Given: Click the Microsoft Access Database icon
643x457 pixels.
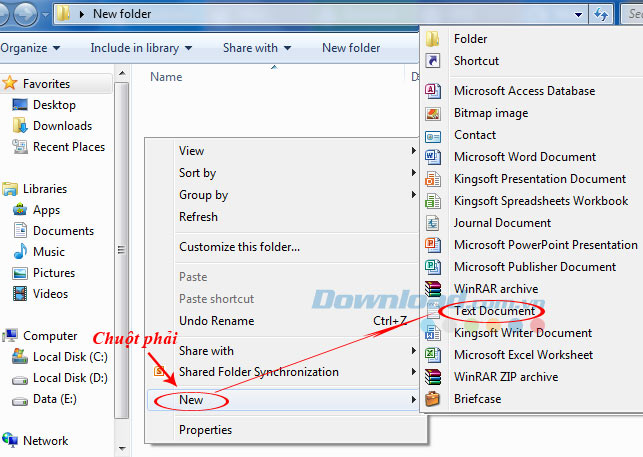Looking at the screenshot, I should click(433, 91).
